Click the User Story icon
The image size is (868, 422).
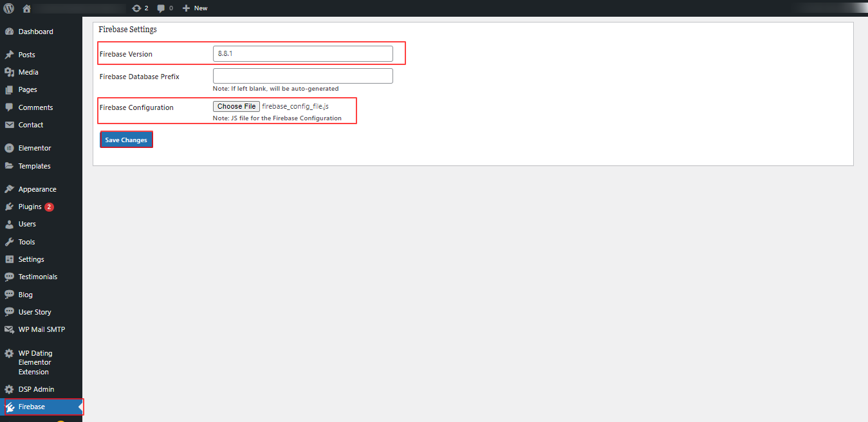[x=9, y=312]
